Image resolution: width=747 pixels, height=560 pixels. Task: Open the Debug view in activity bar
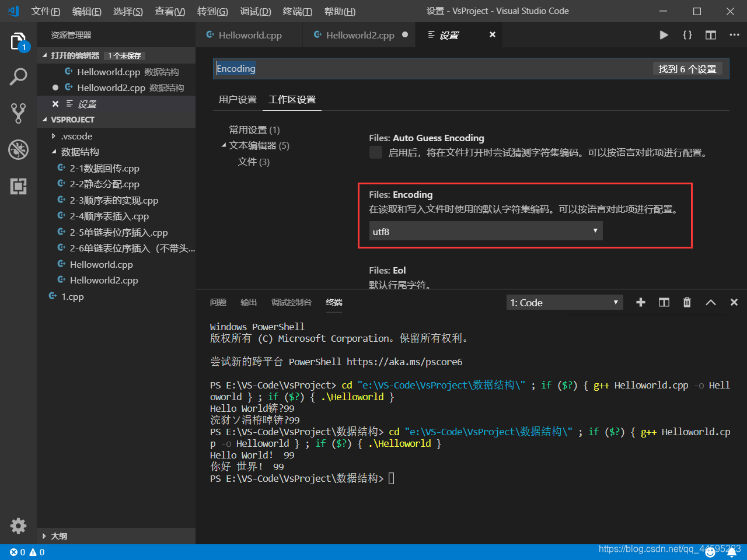point(19,149)
